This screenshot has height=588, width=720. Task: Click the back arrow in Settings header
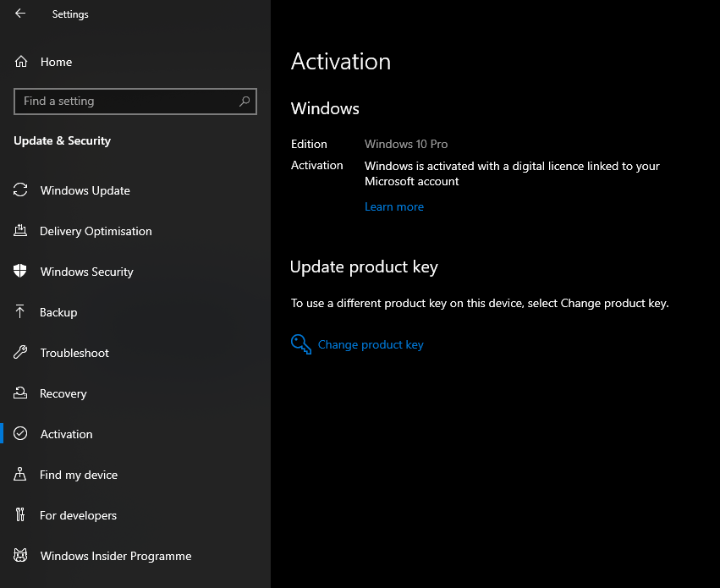point(20,14)
